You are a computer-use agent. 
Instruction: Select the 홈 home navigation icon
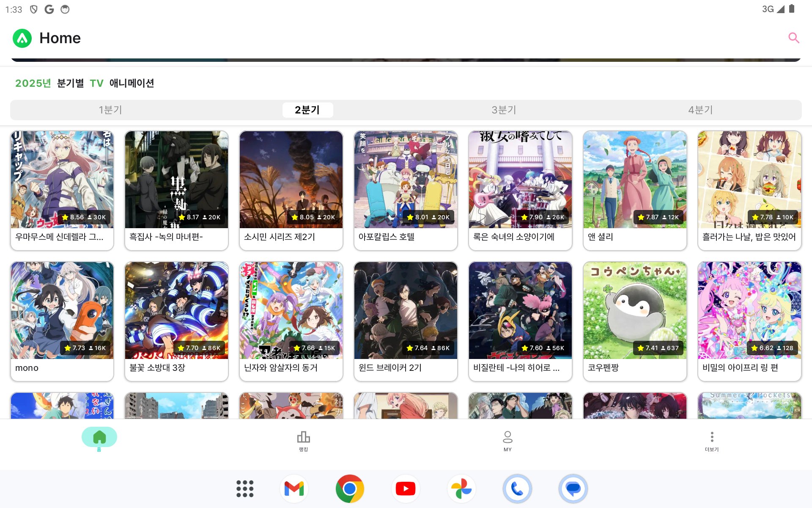[99, 436]
